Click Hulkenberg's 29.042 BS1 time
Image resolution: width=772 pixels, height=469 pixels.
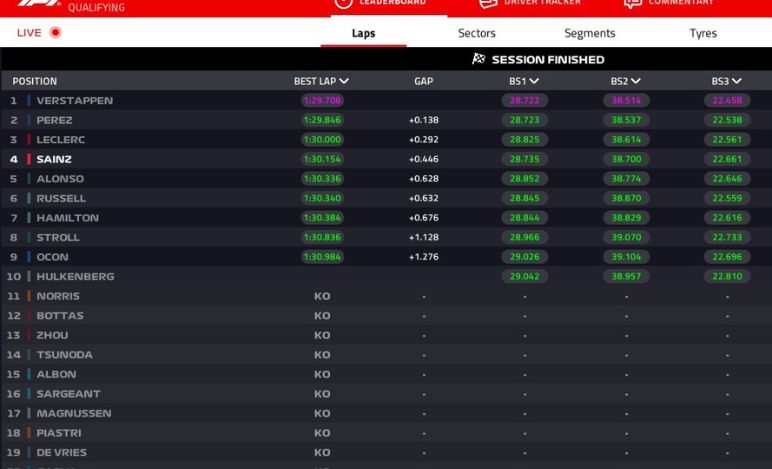[x=525, y=277]
